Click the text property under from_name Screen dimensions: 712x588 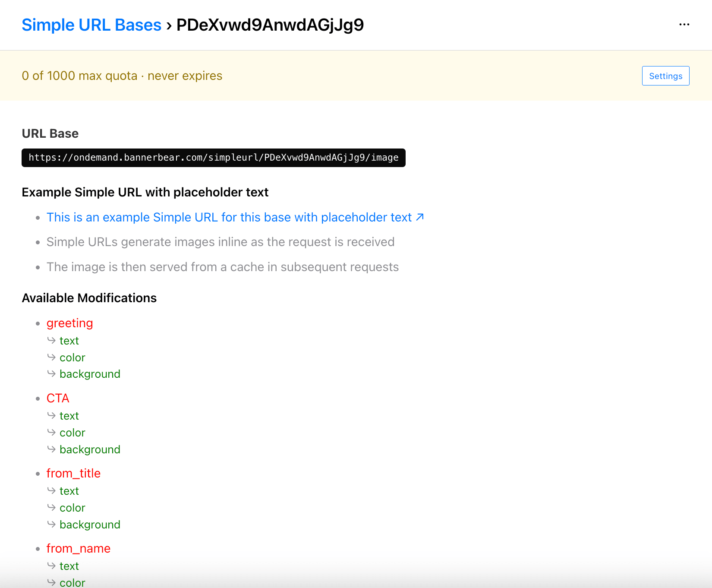coord(69,566)
